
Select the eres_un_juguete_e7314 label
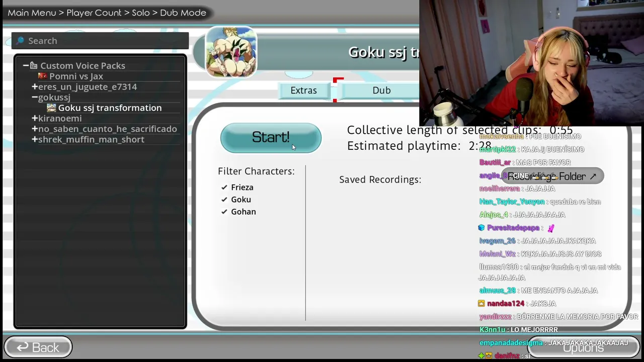(88, 86)
